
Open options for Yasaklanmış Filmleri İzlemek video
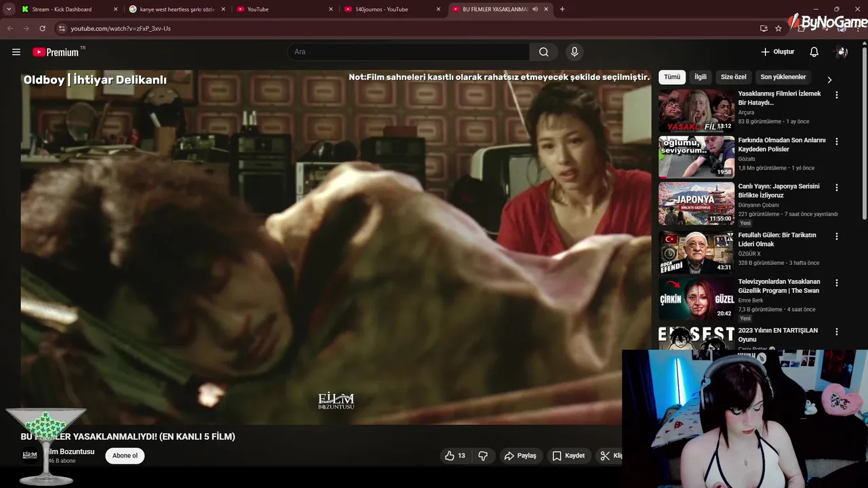[x=836, y=95]
